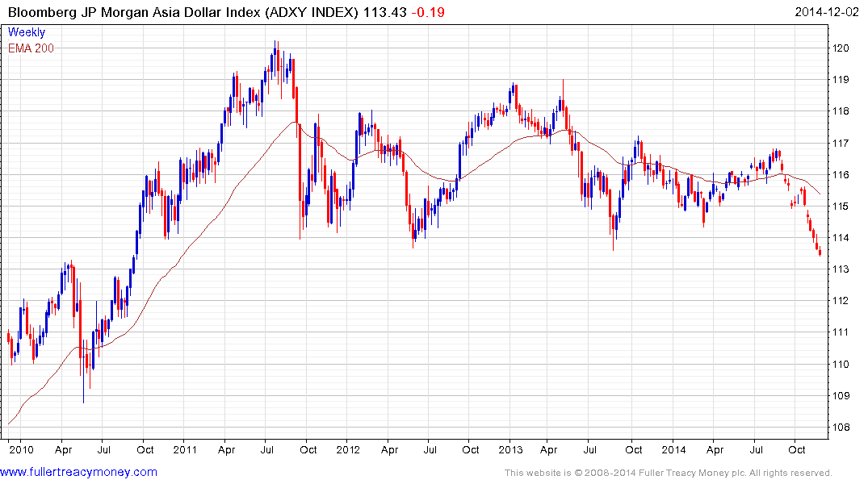The image size is (868, 484).
Task: Click the y-axis label '120'
Action: 841,48
